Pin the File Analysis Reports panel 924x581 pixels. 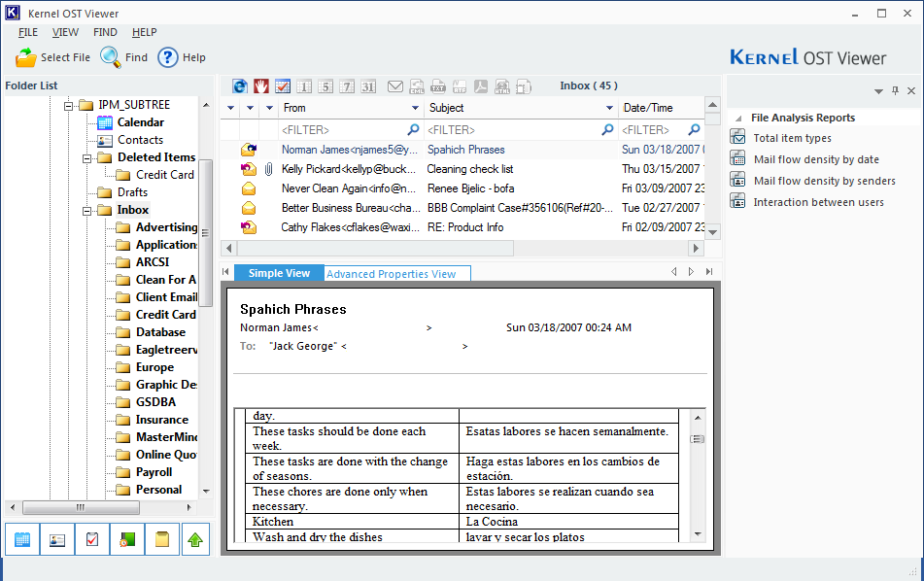click(x=895, y=90)
